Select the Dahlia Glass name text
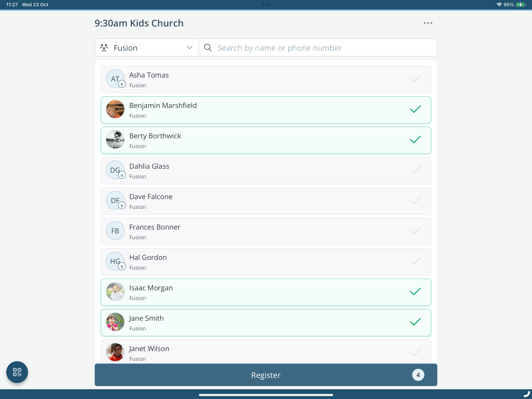This screenshot has width=532, height=399. pos(149,166)
